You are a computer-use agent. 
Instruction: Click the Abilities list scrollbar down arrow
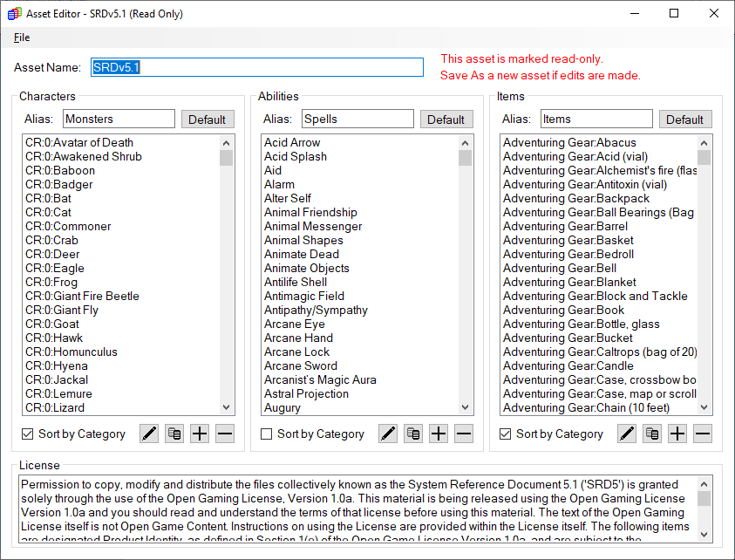(465, 407)
